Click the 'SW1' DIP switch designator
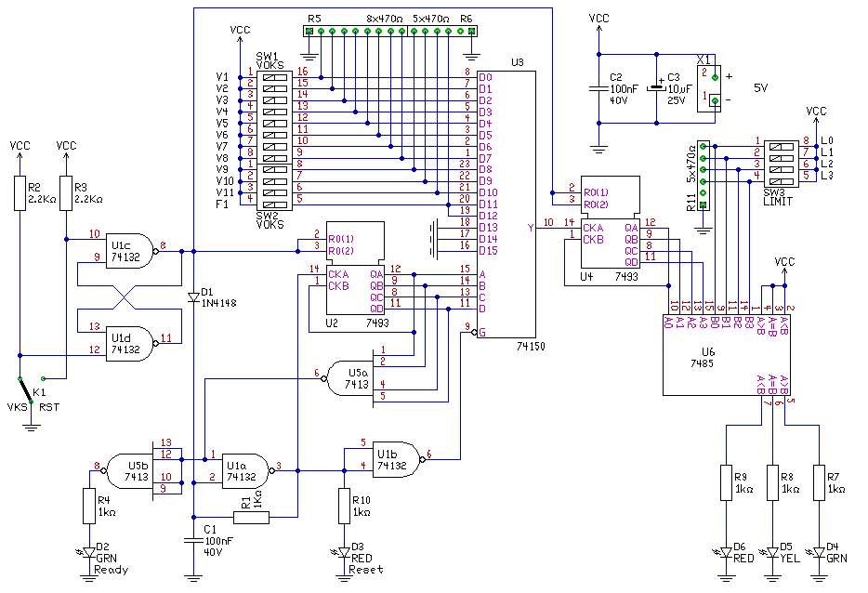 click(267, 57)
